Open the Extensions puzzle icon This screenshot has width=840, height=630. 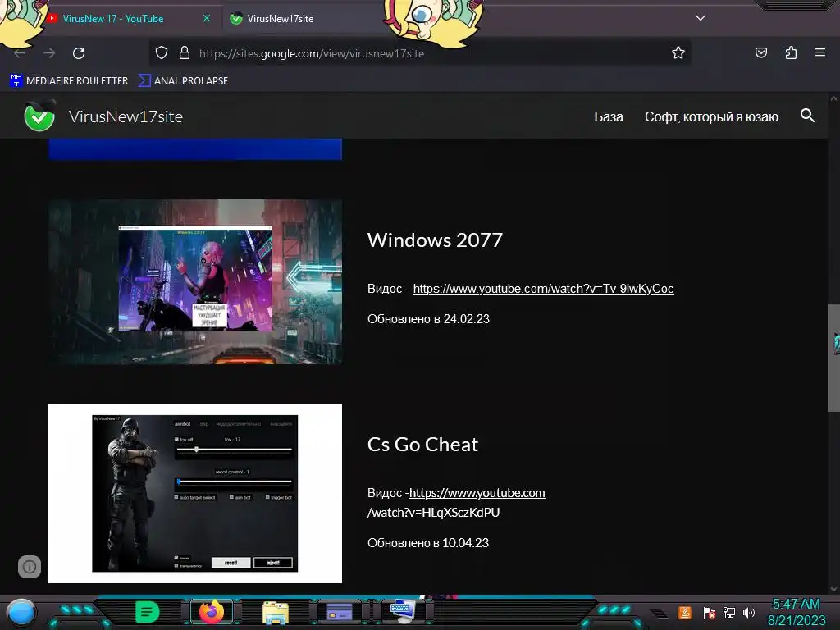[x=791, y=52]
